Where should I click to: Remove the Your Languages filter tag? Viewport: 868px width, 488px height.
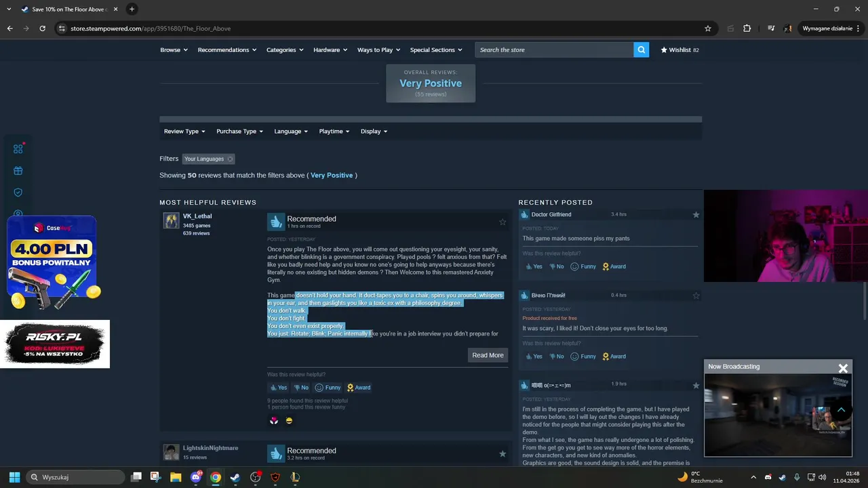[x=230, y=159]
